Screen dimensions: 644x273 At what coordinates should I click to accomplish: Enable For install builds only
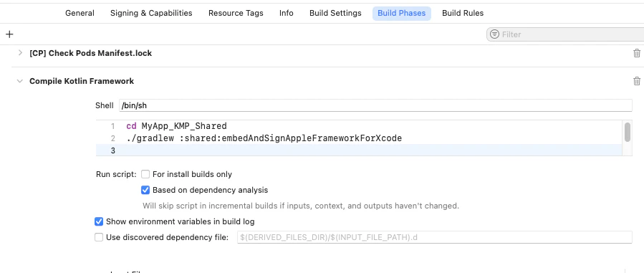[x=145, y=174]
